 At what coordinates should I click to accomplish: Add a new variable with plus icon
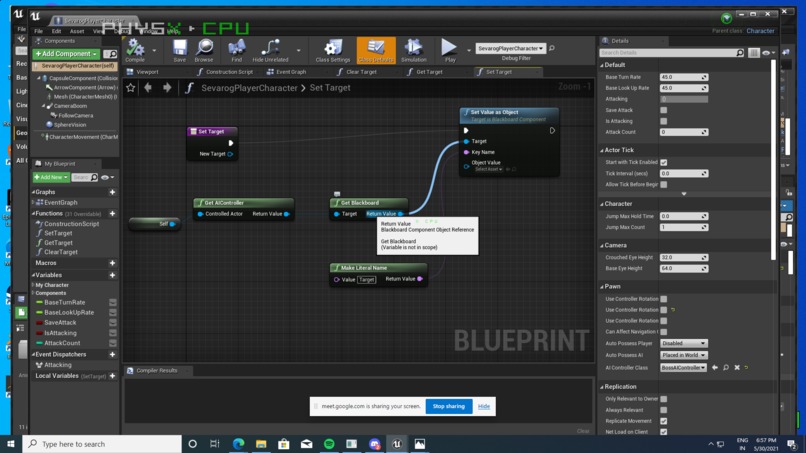[113, 275]
